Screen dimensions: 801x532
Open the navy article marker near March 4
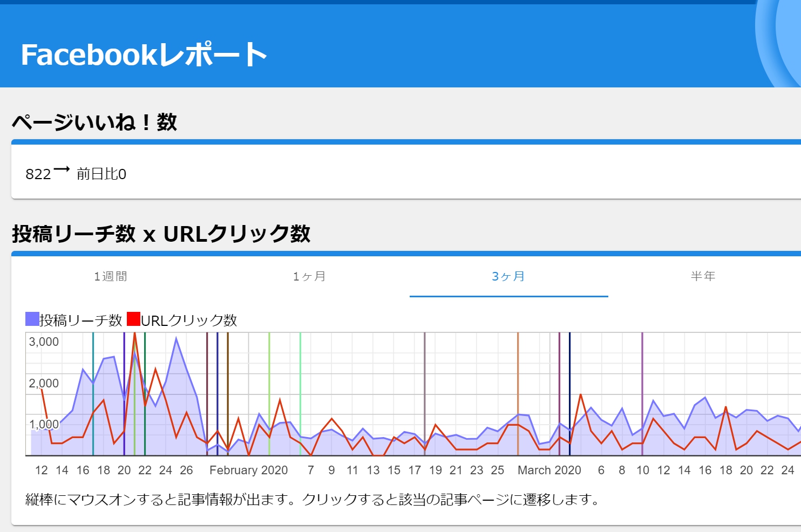(569, 394)
